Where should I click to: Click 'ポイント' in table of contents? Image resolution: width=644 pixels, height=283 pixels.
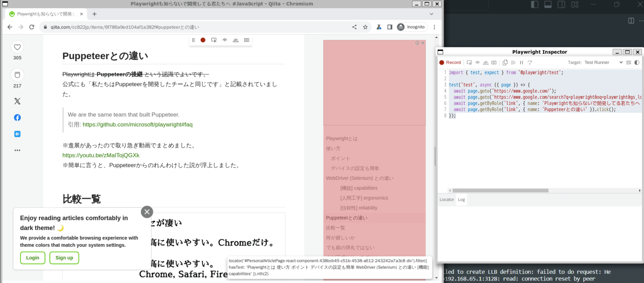tap(340, 158)
